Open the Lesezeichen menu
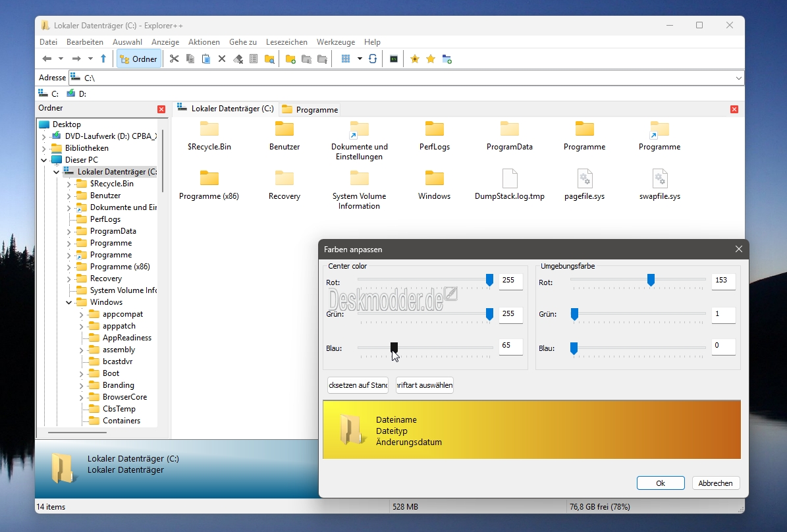The width and height of the screenshot is (787, 532). pos(286,42)
